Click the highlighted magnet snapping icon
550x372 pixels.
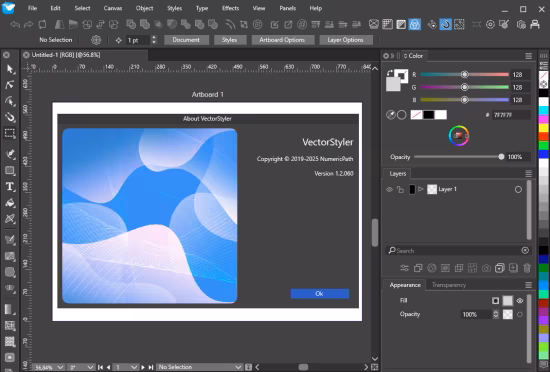point(445,25)
